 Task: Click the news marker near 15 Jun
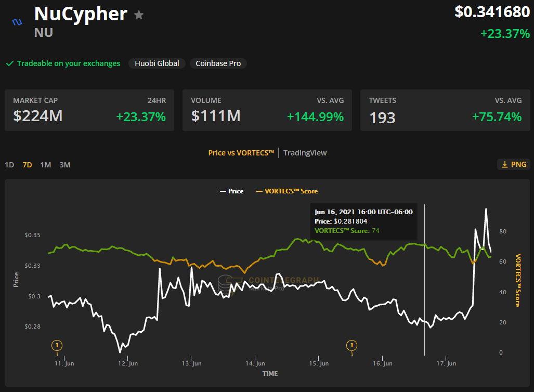pos(352,345)
